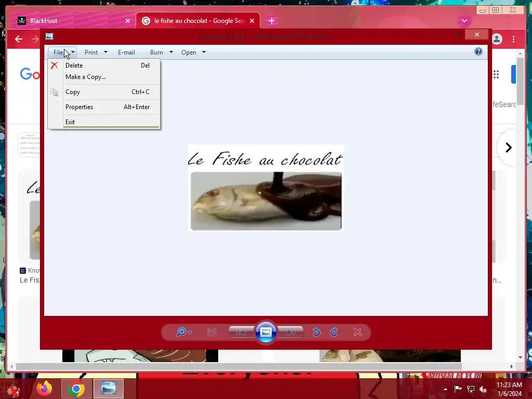Click the magnifier zoom button

184,332
